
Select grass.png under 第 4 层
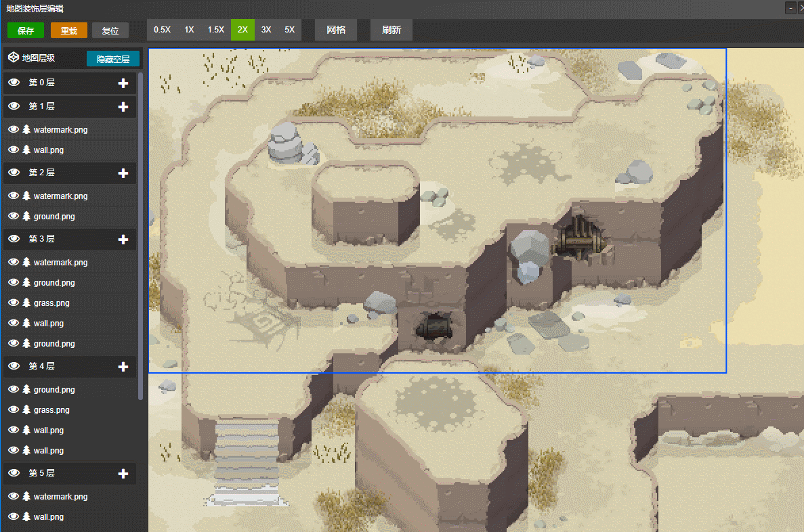pos(70,409)
